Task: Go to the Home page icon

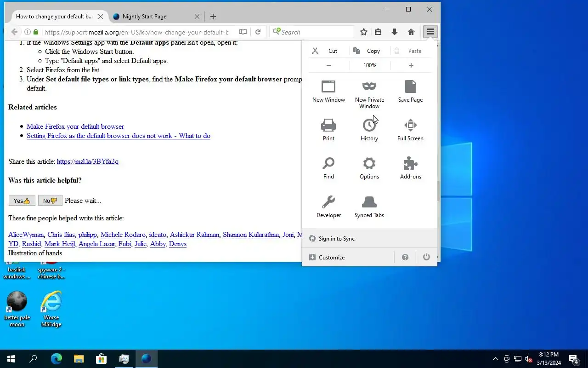Action: 411,32
